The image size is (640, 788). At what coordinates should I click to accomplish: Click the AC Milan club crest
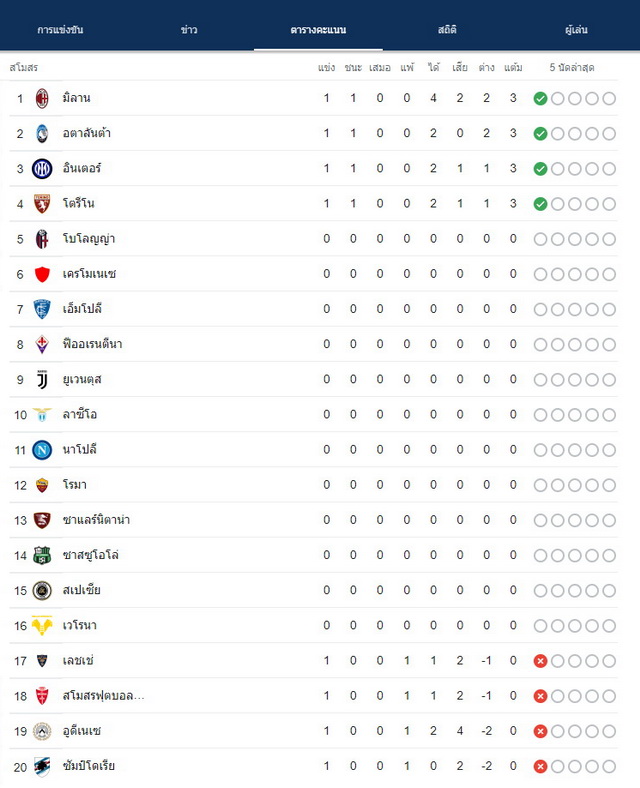(x=42, y=98)
